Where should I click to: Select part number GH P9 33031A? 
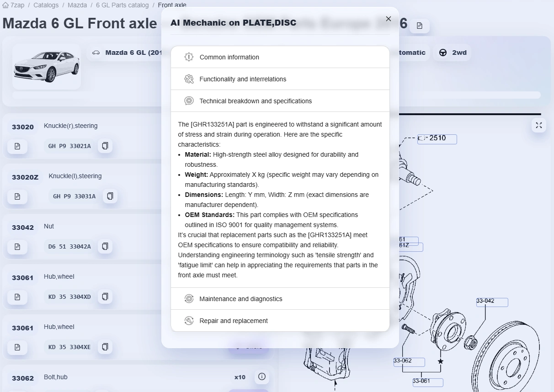pos(75,196)
